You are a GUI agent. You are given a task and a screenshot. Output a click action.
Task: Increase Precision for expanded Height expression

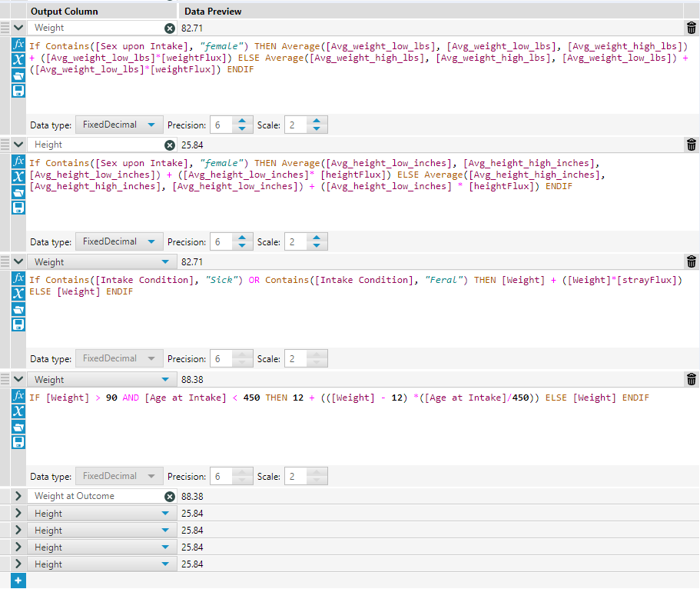(x=242, y=238)
